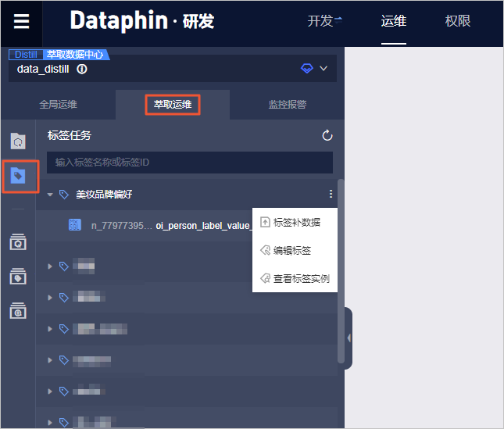The width and height of the screenshot is (504, 429).
Task: Open the sidebar instance icon marked Q
Action: coord(18,242)
